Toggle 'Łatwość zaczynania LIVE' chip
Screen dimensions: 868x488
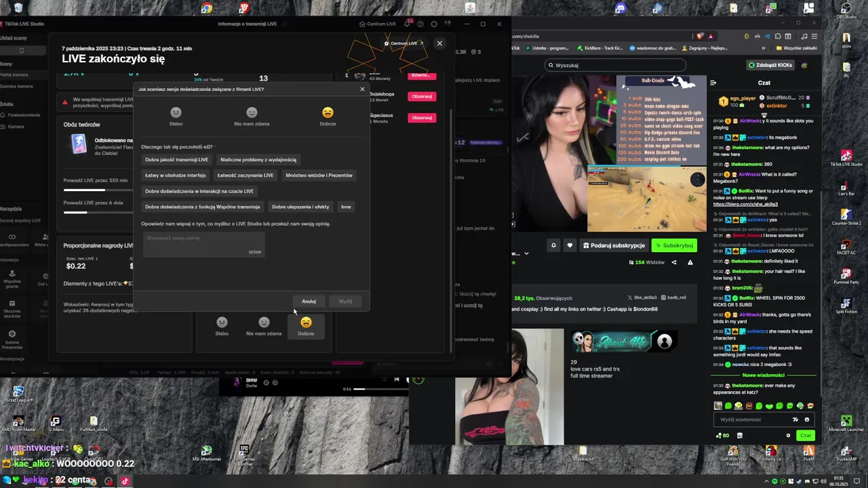click(245, 175)
